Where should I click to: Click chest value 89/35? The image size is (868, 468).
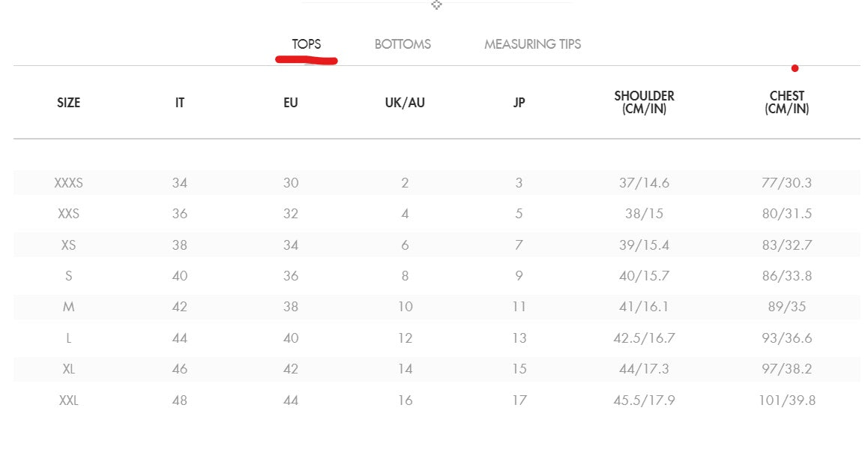coord(787,307)
